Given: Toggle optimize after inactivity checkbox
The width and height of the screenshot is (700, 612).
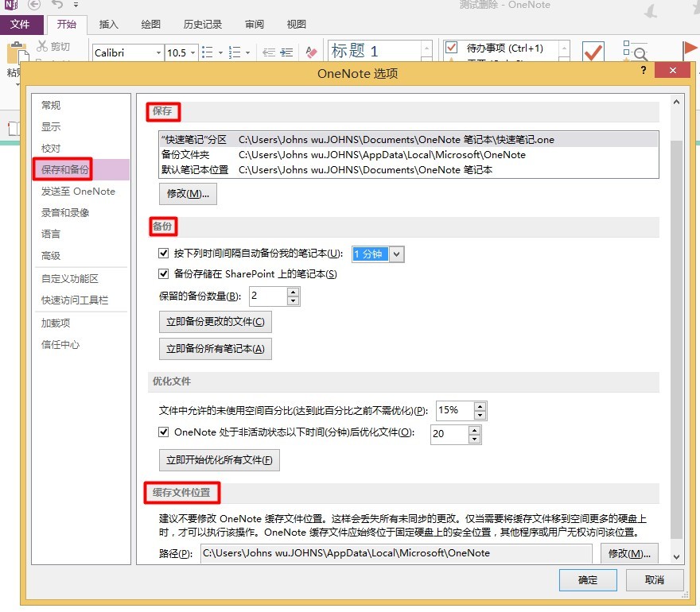Looking at the screenshot, I should (x=164, y=432).
